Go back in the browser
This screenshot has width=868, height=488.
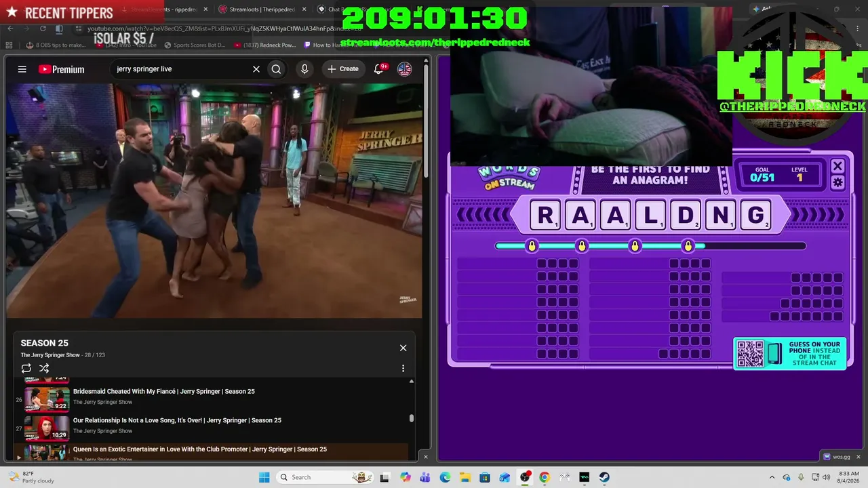10,28
